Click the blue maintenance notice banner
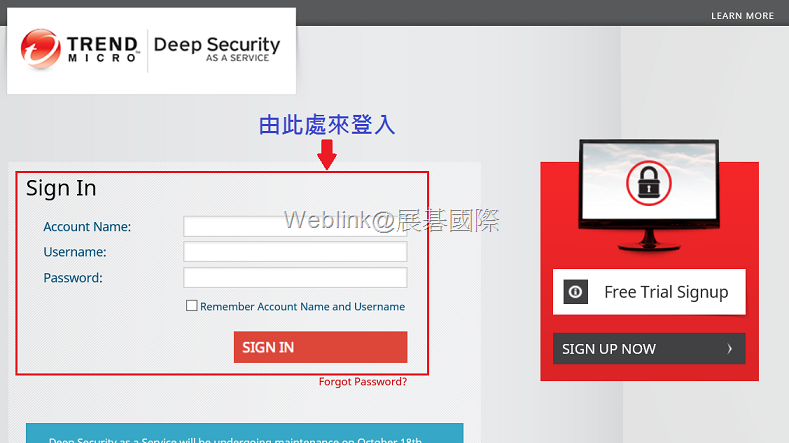This screenshot has width=789, height=443. 245,433
